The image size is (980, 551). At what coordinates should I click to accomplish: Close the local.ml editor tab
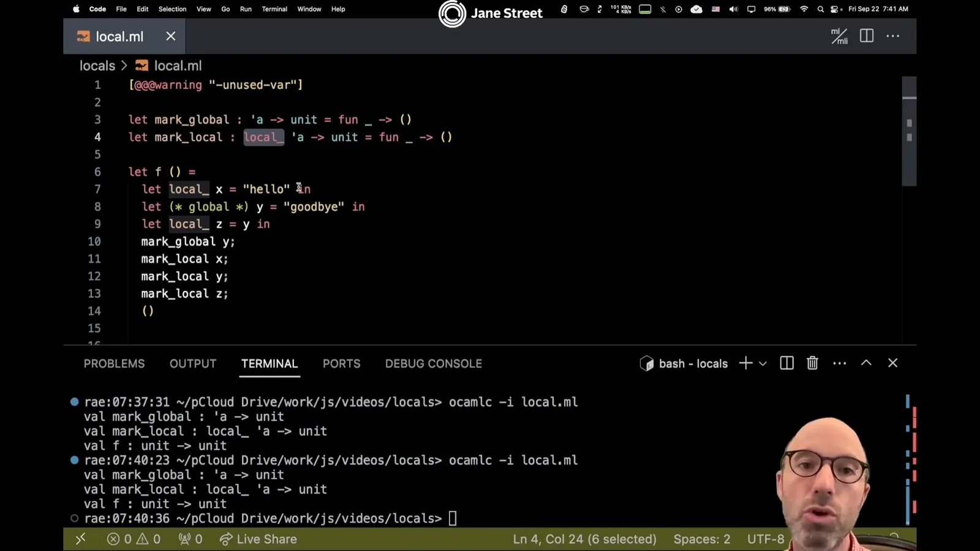tap(171, 36)
